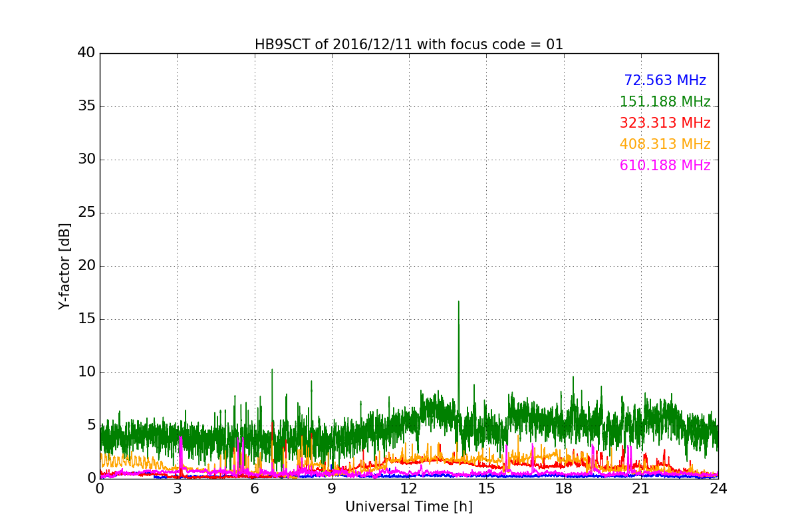This screenshot has height=532, width=798.
Task: Click the x-axis tick label 6
Action: coord(255,488)
